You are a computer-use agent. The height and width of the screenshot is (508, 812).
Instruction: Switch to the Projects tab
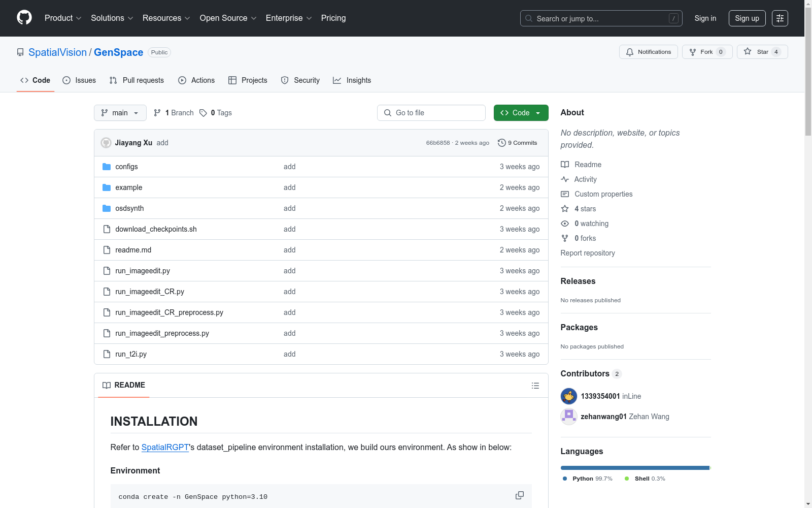tap(248, 80)
